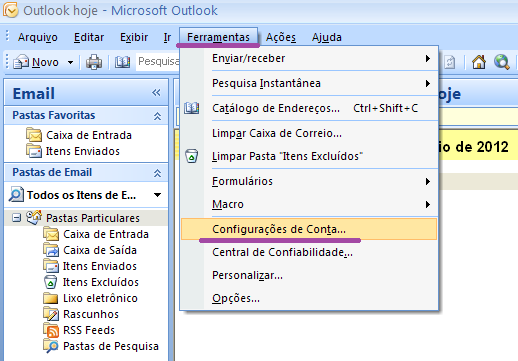Open the Arquivo menu
The image size is (518, 361).
tap(38, 37)
